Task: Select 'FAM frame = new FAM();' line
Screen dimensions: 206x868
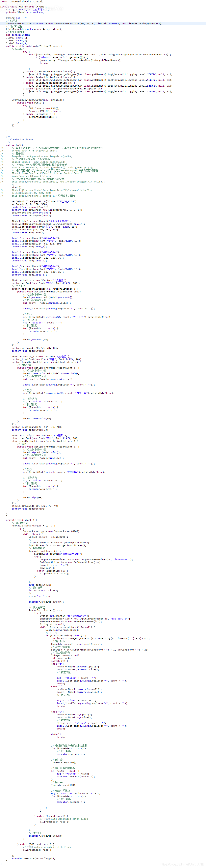Action: point(44,109)
